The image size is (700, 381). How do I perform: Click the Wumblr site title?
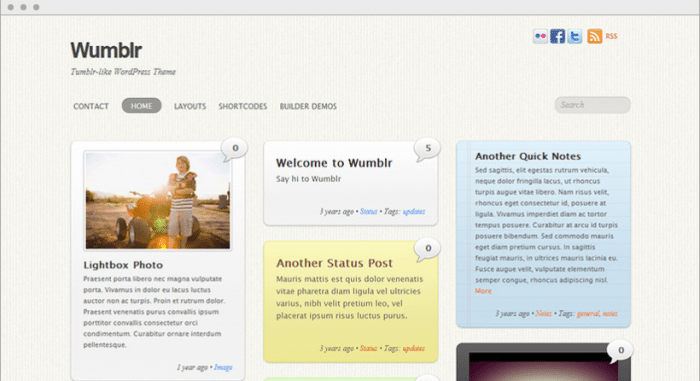[106, 50]
